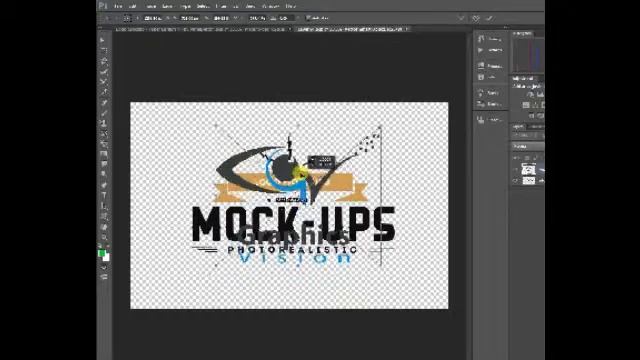Image resolution: width=640 pixels, height=360 pixels.
Task: Open the Edit menu
Action: [132, 6]
